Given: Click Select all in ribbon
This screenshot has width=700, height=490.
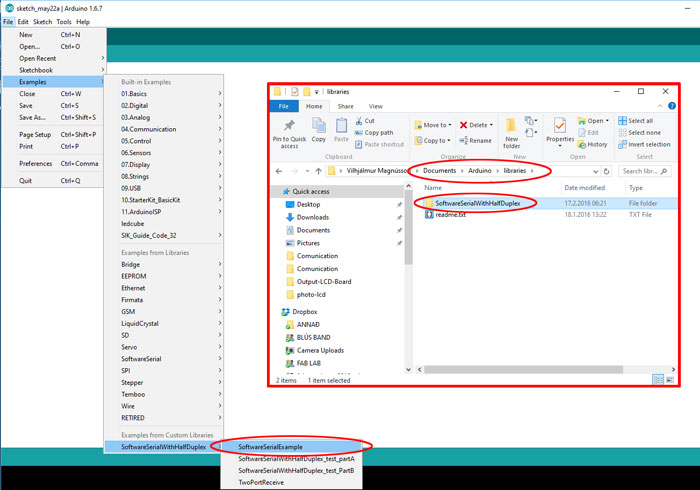Looking at the screenshot, I should coord(636,121).
